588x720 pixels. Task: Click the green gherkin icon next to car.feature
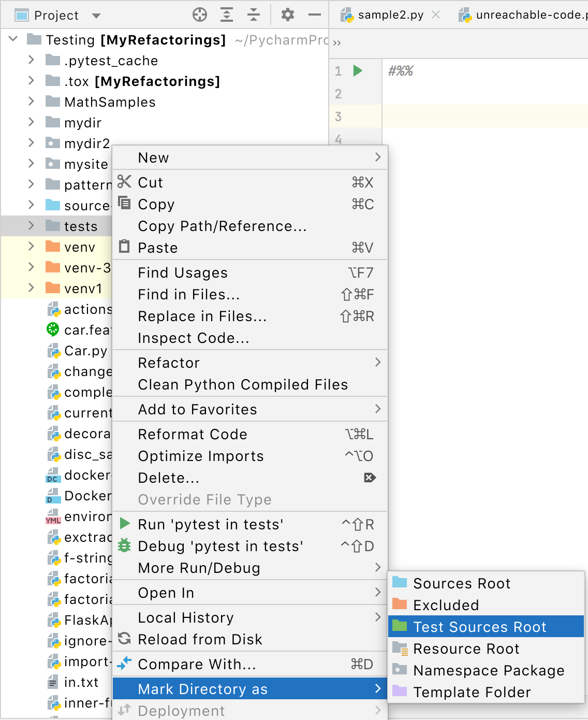(x=52, y=330)
